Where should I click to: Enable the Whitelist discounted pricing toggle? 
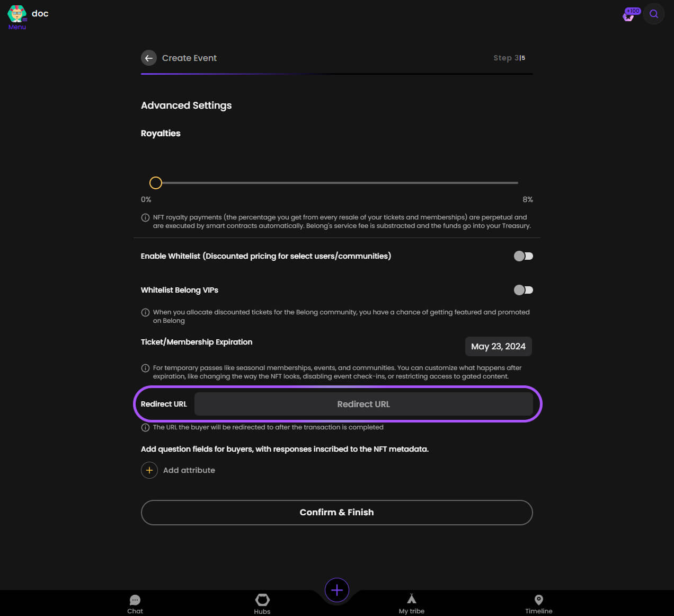pos(524,256)
